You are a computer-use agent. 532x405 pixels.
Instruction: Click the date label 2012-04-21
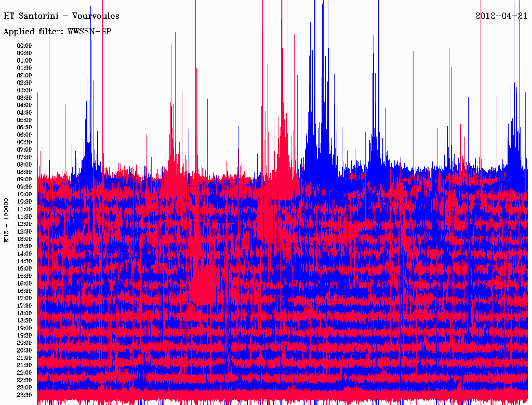[501, 16]
